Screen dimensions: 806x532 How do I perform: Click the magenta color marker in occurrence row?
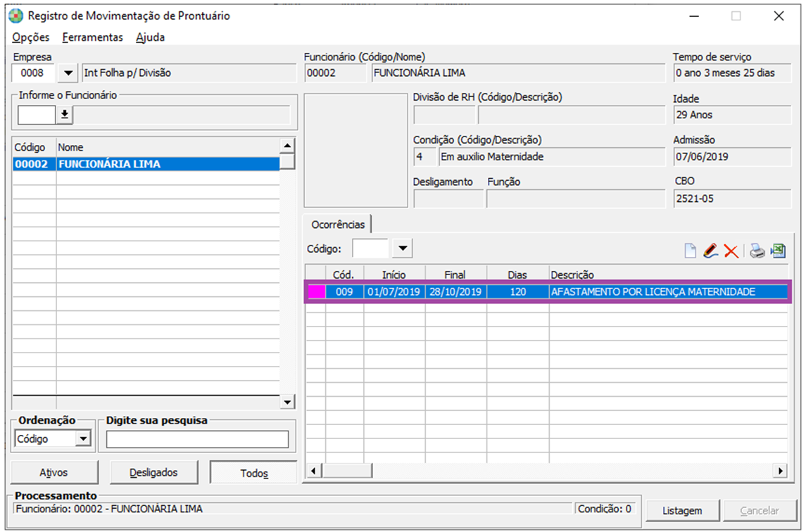[316, 291]
